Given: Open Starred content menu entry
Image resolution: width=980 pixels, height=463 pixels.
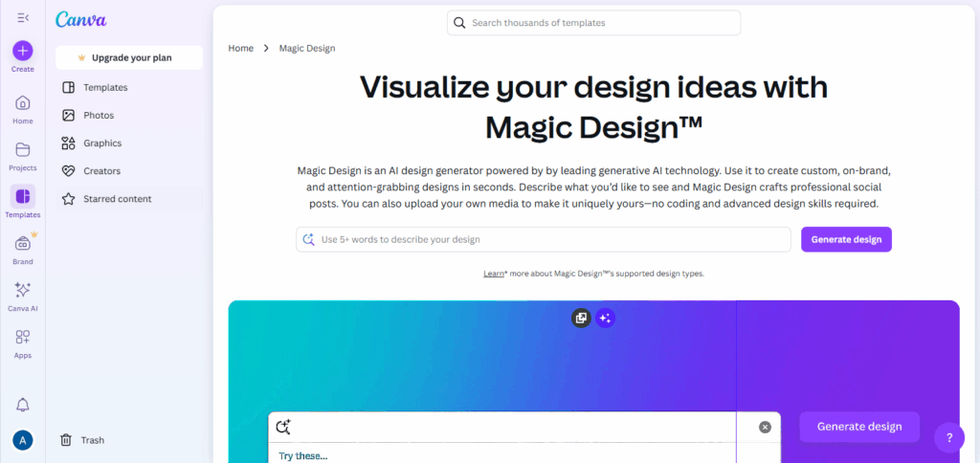Looking at the screenshot, I should click(x=129, y=199).
